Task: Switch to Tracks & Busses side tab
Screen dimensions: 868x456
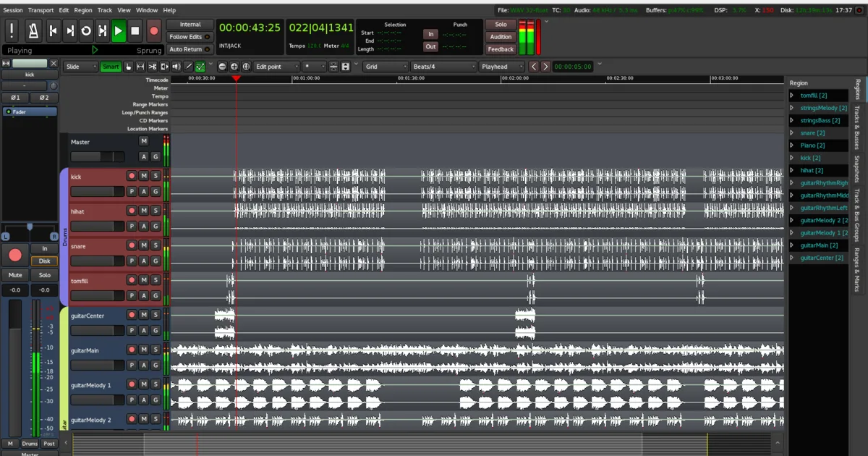Action: pyautogui.click(x=857, y=127)
